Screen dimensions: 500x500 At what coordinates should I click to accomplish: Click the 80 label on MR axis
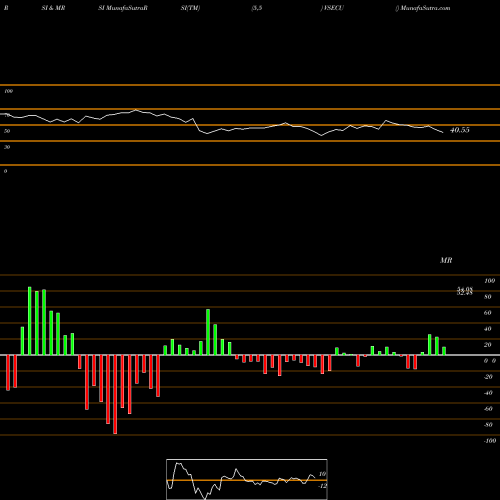pos(488,297)
